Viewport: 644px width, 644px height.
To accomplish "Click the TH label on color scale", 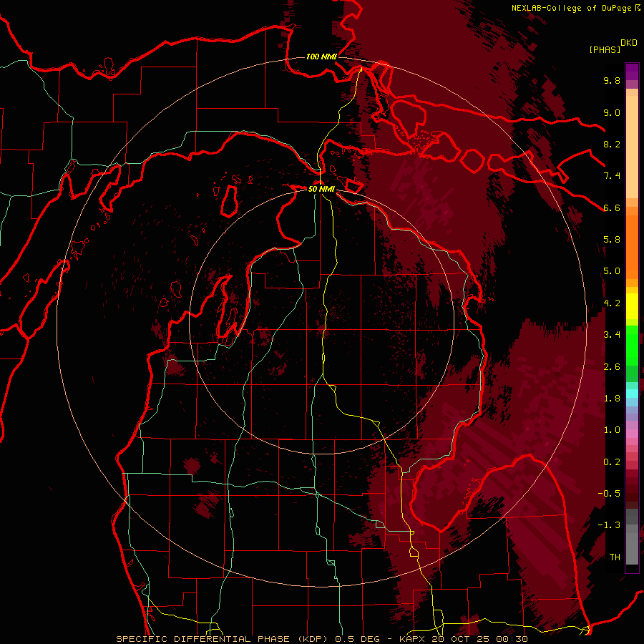I will [x=615, y=557].
